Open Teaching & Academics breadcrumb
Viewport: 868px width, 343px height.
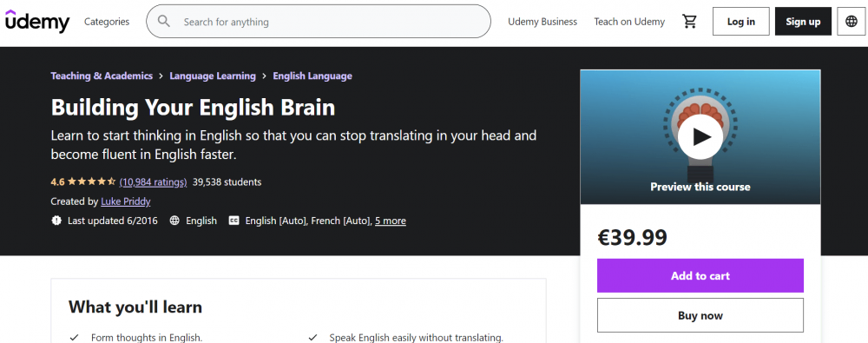(x=102, y=76)
